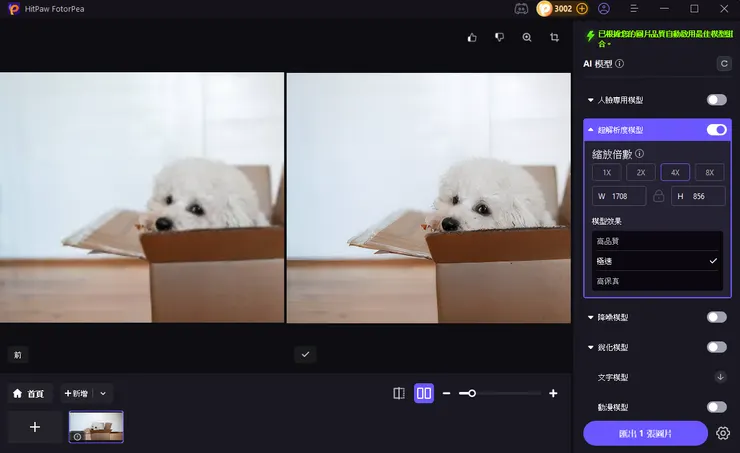Click the 文字模型 label
The height and width of the screenshot is (453, 740).
click(613, 377)
